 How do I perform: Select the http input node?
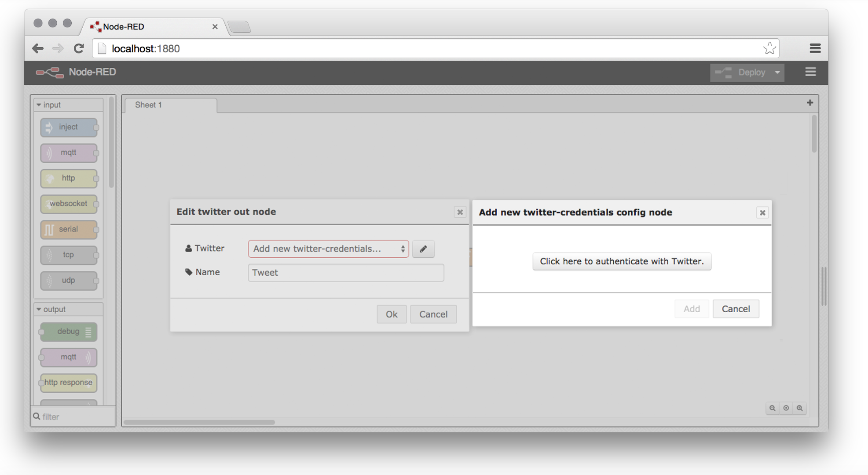coord(69,178)
